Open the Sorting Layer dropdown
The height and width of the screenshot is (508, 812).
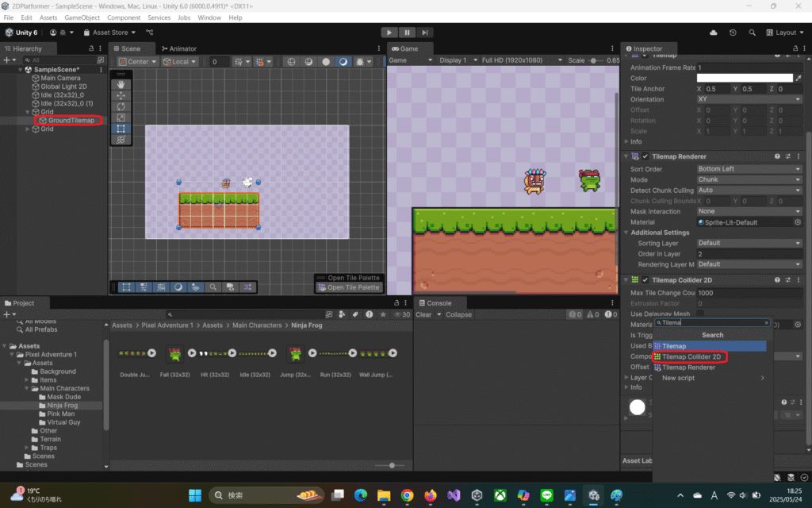pos(749,243)
